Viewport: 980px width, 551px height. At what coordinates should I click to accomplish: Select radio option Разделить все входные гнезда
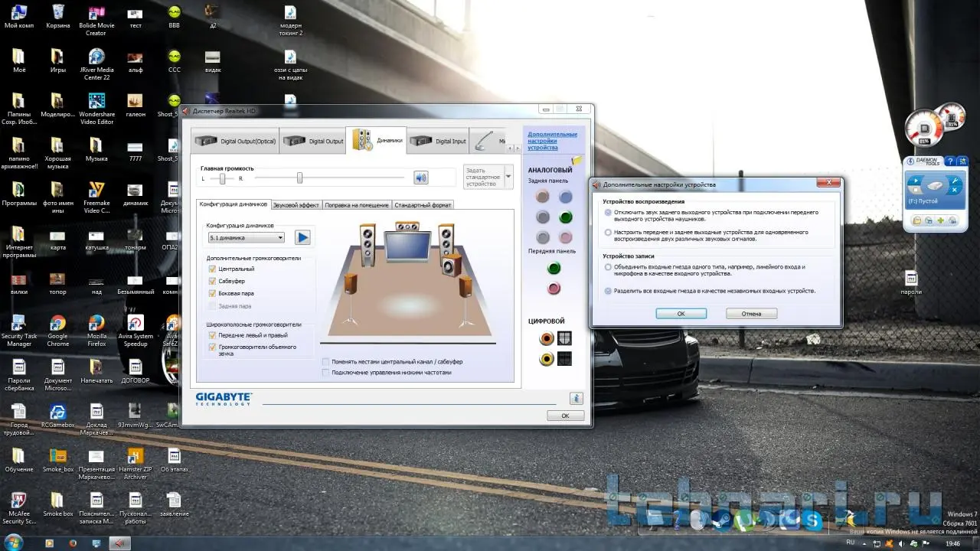(608, 291)
